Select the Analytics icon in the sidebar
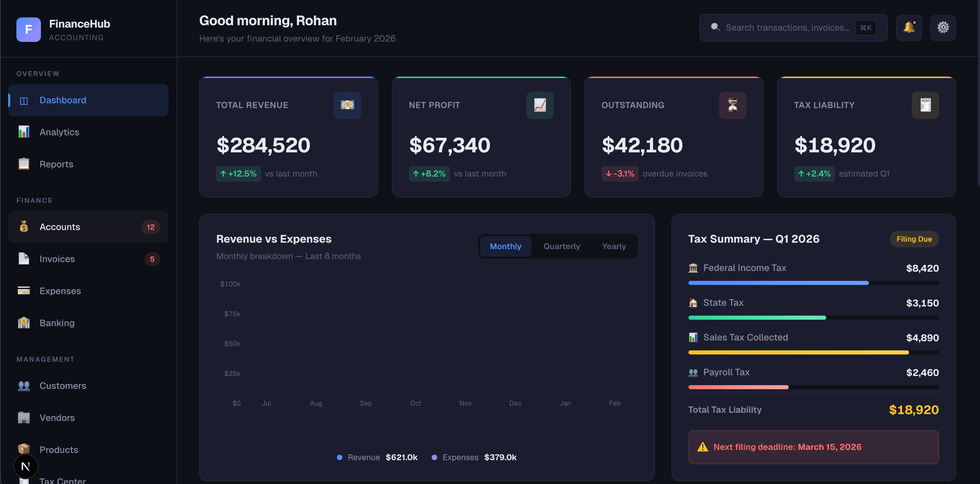This screenshot has width=980, height=484. tap(24, 132)
